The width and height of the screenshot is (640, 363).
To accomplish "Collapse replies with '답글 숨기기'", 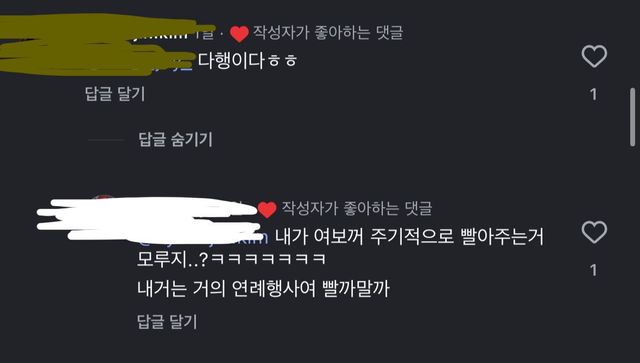I will (x=176, y=140).
